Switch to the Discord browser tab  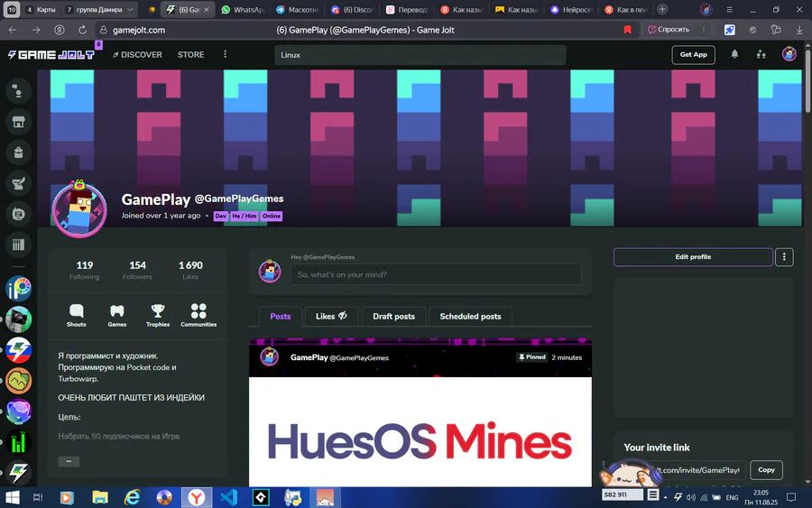click(353, 9)
